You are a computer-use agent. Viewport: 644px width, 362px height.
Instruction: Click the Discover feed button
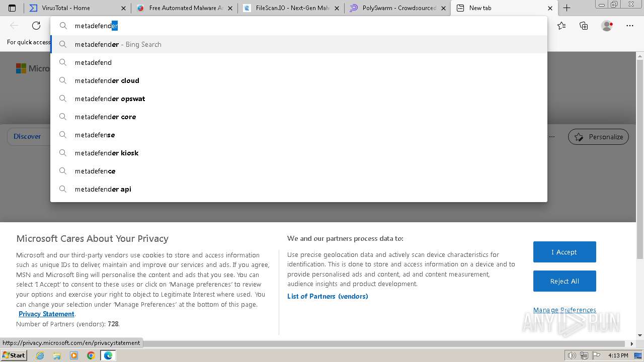click(27, 136)
